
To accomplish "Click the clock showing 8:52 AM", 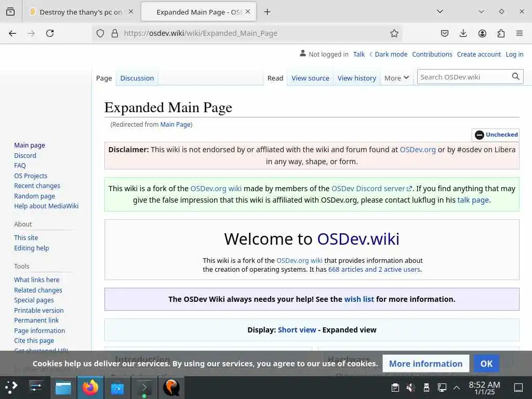I will tap(484, 388).
